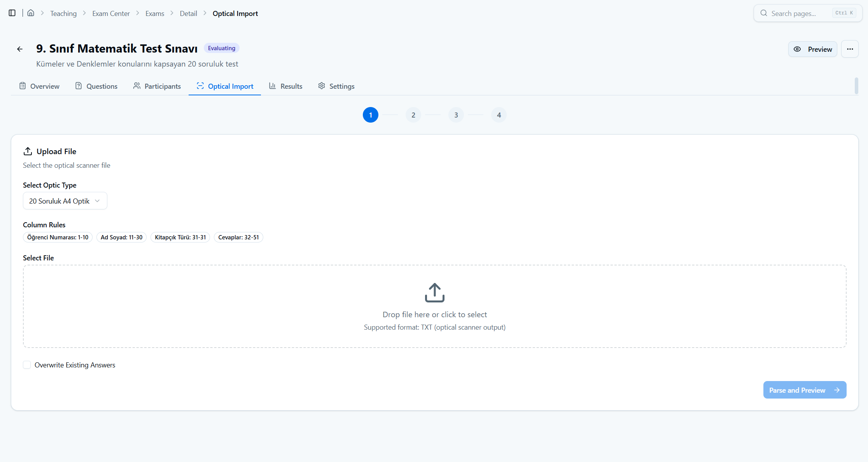This screenshot has width=868, height=462.
Task: Click the Supported format: TXT hint text
Action: click(x=434, y=327)
